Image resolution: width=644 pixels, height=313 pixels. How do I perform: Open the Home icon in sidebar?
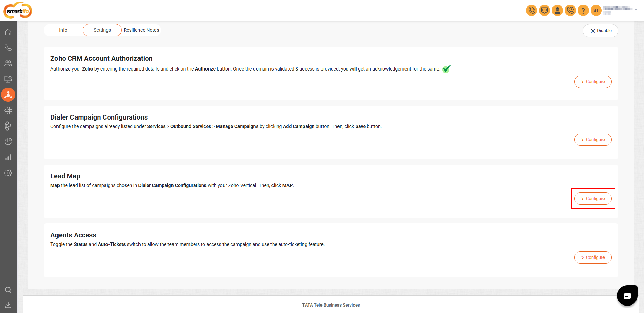point(8,32)
